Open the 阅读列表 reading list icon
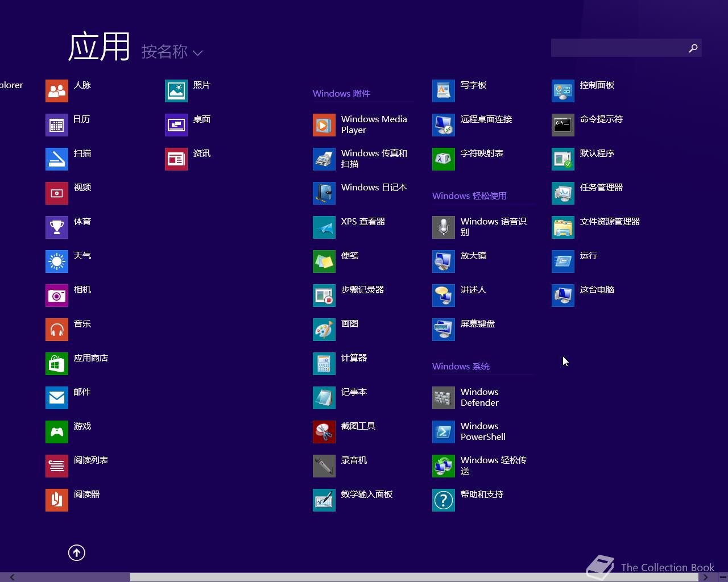Viewport: 728px width, 582px height. [x=57, y=466]
